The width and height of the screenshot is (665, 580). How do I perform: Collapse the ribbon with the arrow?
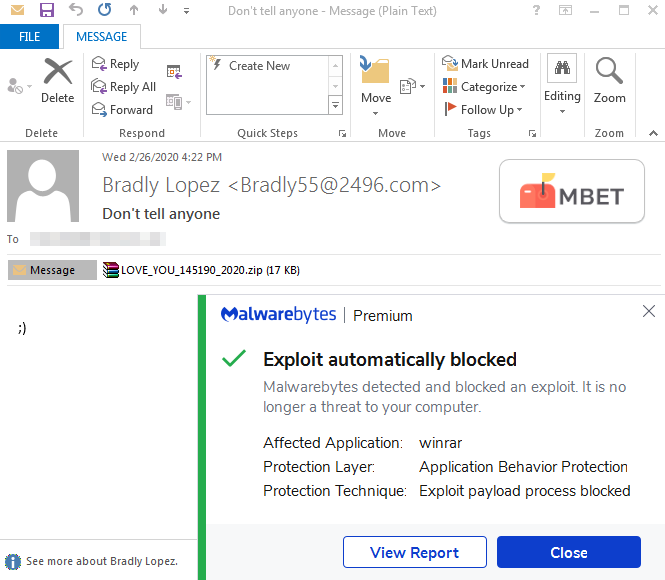[653, 134]
